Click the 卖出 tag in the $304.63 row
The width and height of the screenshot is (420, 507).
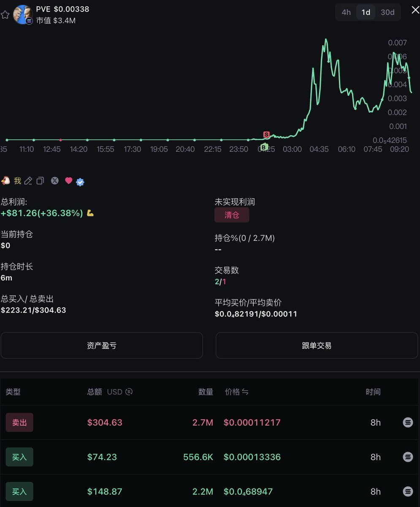[19, 422]
